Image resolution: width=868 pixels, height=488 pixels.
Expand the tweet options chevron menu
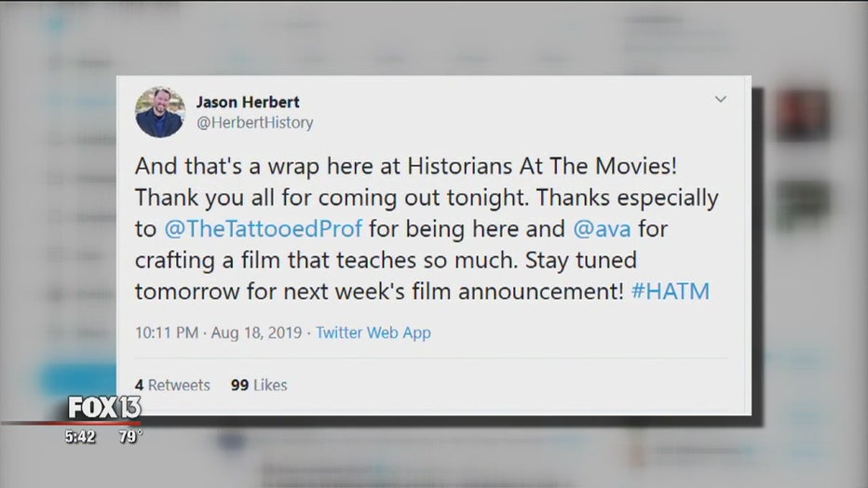click(x=720, y=100)
